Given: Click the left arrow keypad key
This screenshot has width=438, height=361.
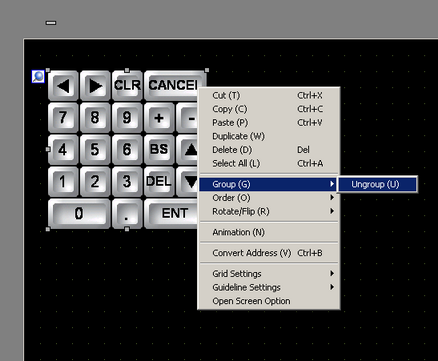Looking at the screenshot, I should point(63,86).
